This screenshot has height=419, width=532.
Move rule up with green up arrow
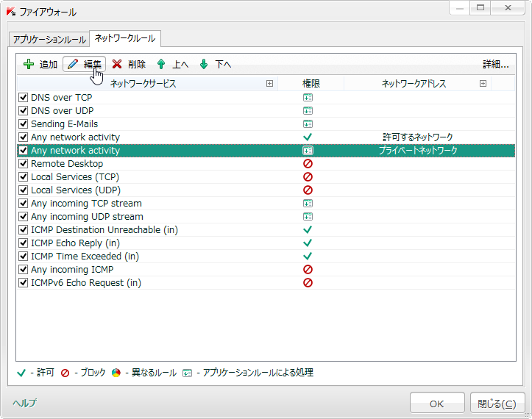point(161,65)
